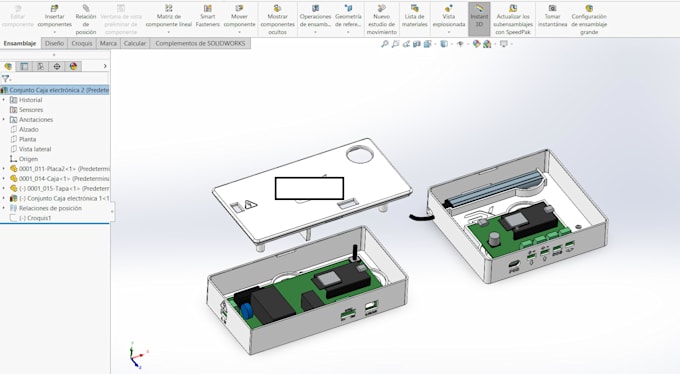Click the panel collapse handle beside the tree
Image resolution: width=680 pixels, height=374 pixels.
pos(112,211)
